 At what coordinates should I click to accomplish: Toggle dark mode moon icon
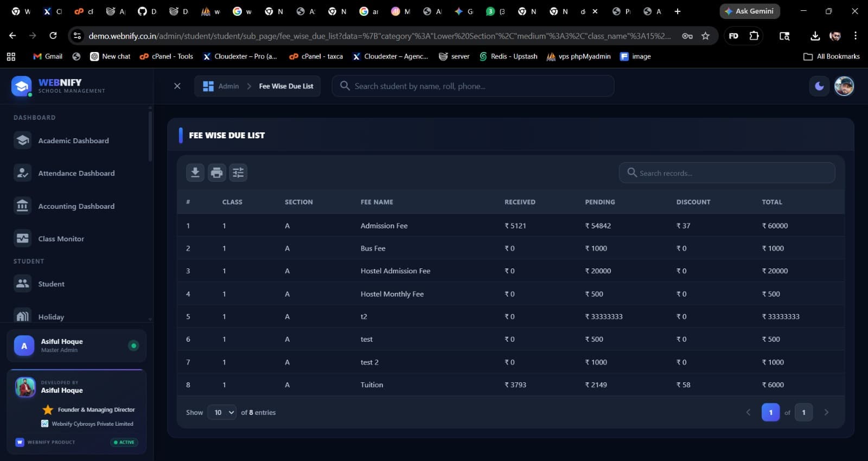[x=819, y=86]
